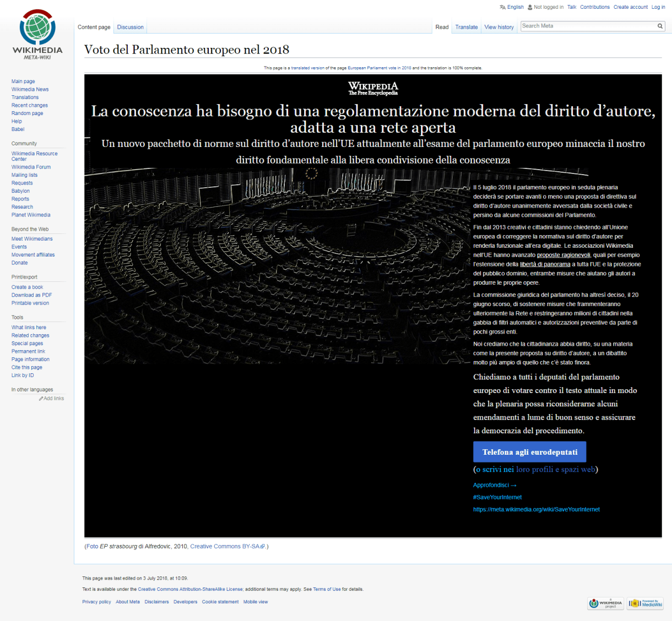The height and width of the screenshot is (621, 672).
Task: Open Translations sidebar link
Action: point(25,97)
